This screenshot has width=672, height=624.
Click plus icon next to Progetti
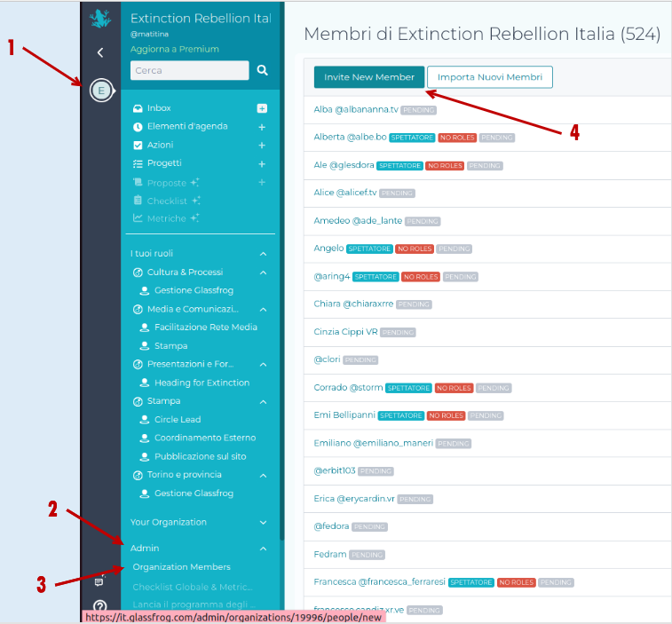tap(262, 164)
